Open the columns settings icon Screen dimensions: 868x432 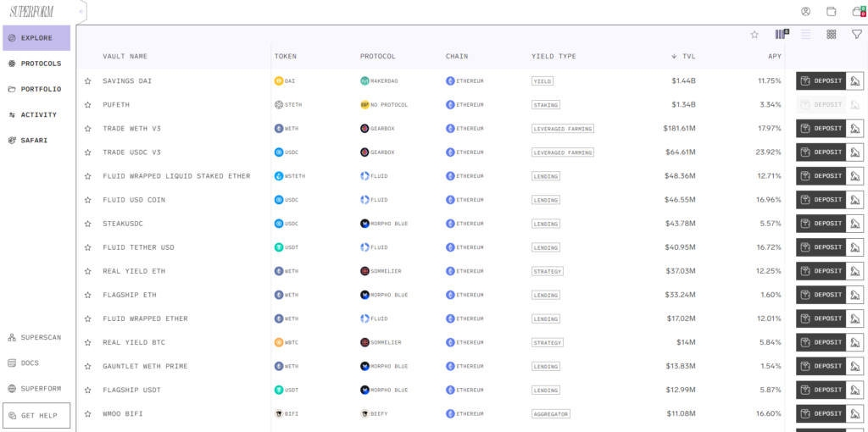click(782, 34)
